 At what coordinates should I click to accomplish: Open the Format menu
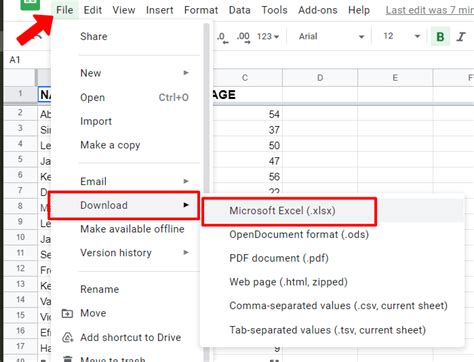tap(201, 10)
